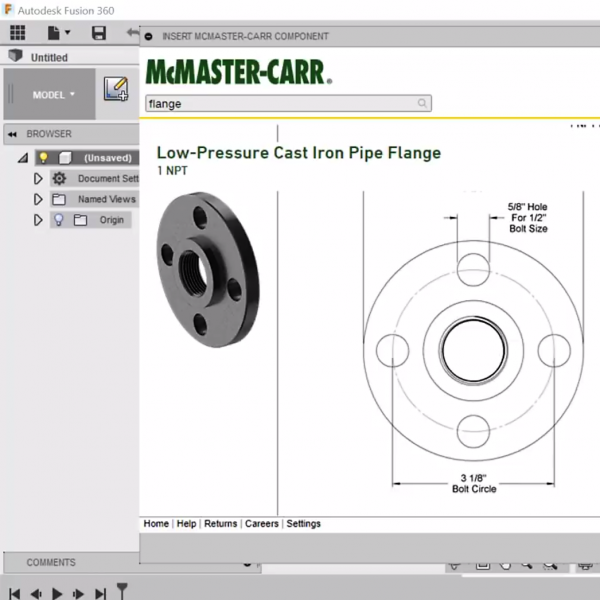Click the Create Sketch tool icon

pos(116,89)
